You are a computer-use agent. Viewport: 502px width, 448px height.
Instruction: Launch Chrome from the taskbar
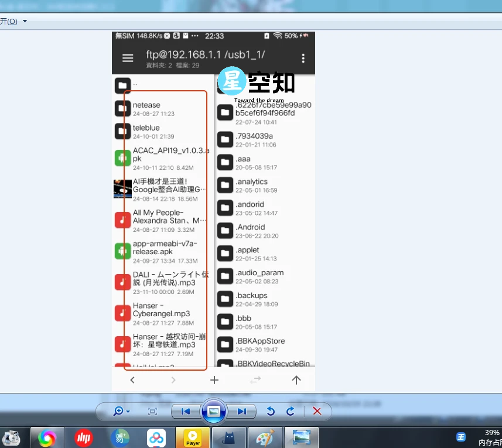point(47,437)
